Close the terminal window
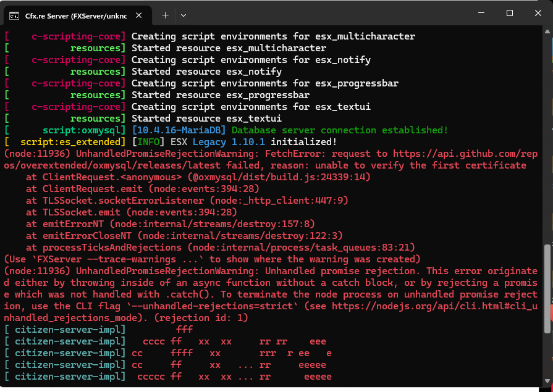 [538, 13]
